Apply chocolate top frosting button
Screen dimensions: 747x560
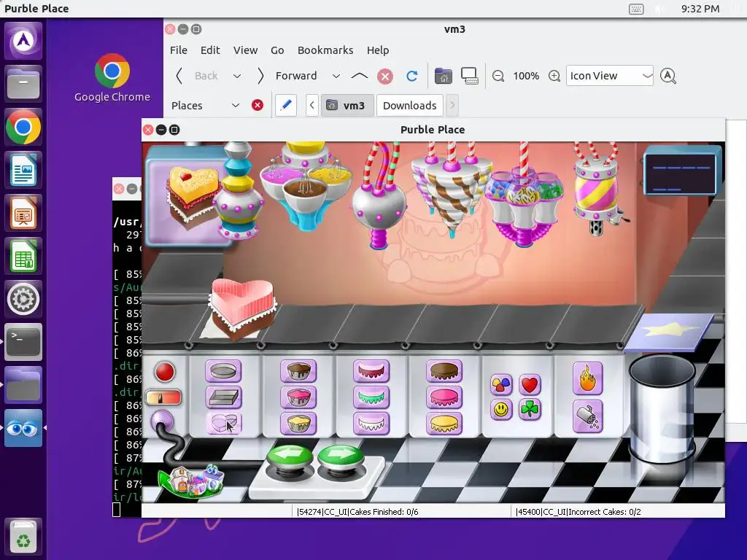[x=444, y=371]
